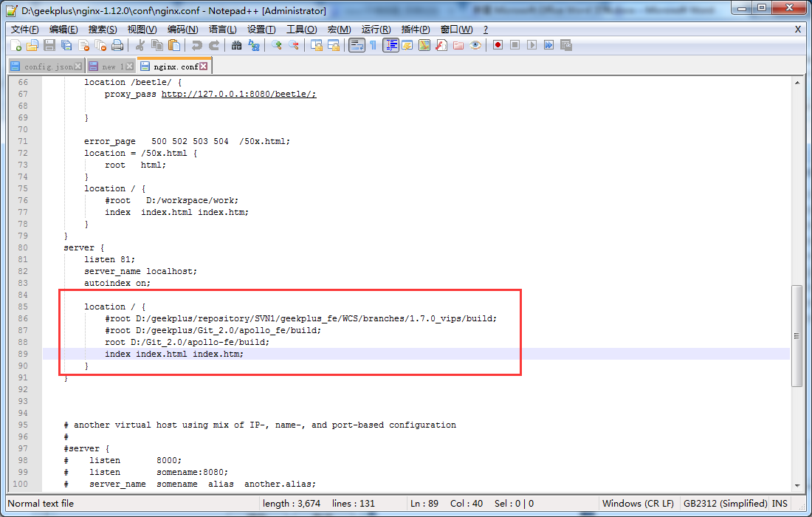Open the 工具(O) menu

pyautogui.click(x=302, y=30)
